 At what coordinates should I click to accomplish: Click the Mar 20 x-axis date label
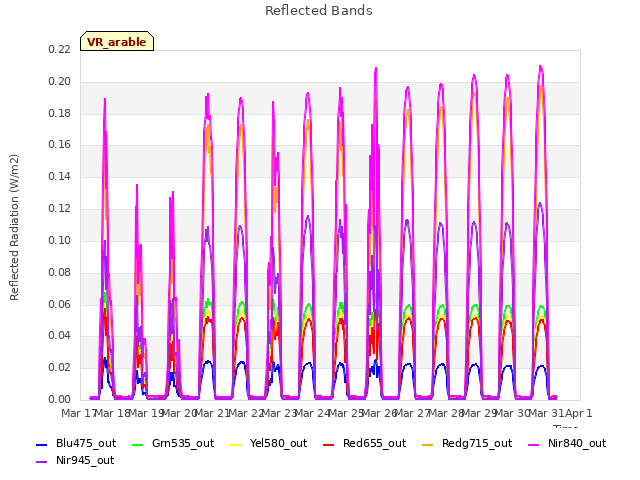[180, 413]
